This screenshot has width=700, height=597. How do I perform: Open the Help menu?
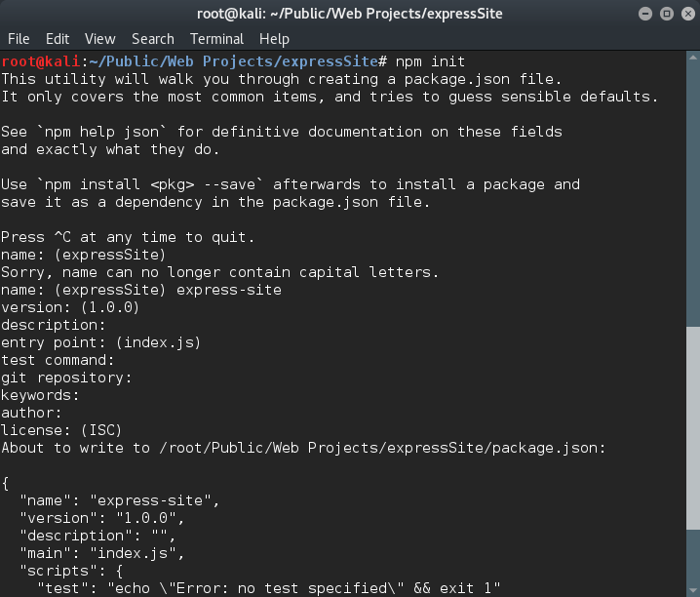[x=274, y=39]
